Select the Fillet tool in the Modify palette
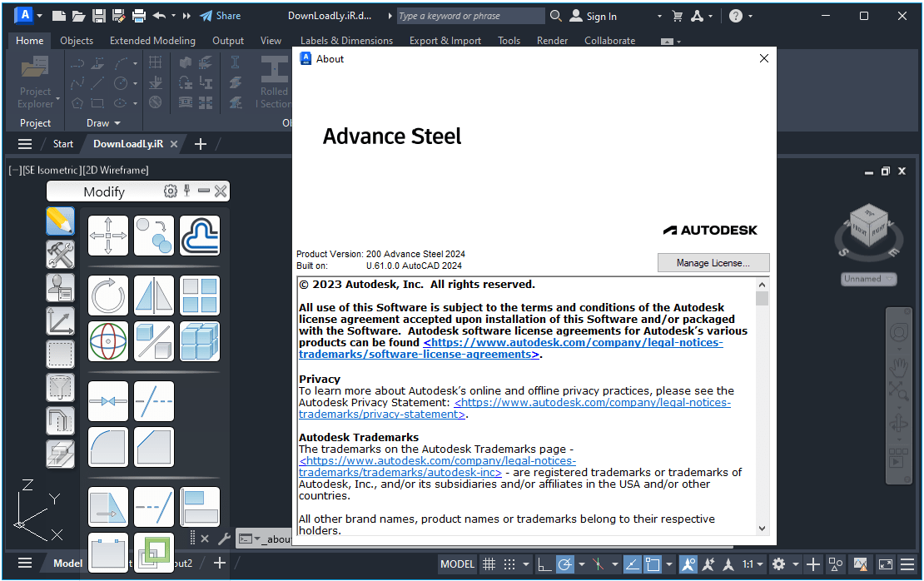Viewport: 924px width, 581px height. [108, 448]
